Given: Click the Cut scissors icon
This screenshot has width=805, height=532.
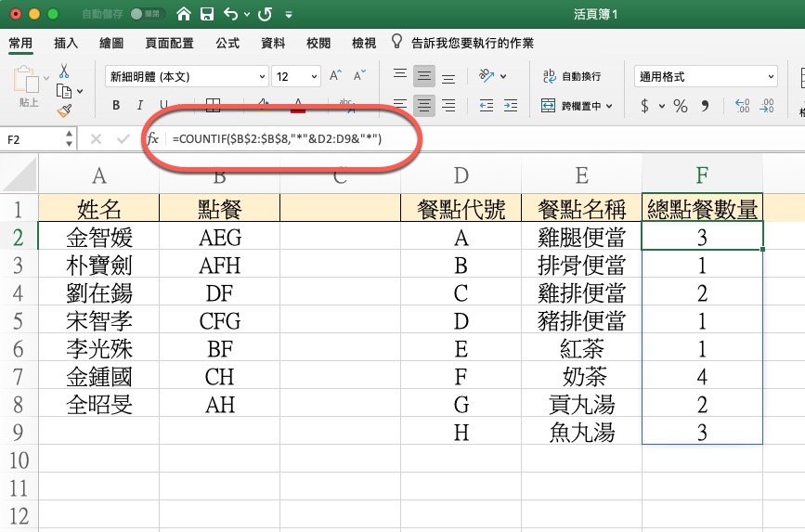Looking at the screenshot, I should coord(64,71).
